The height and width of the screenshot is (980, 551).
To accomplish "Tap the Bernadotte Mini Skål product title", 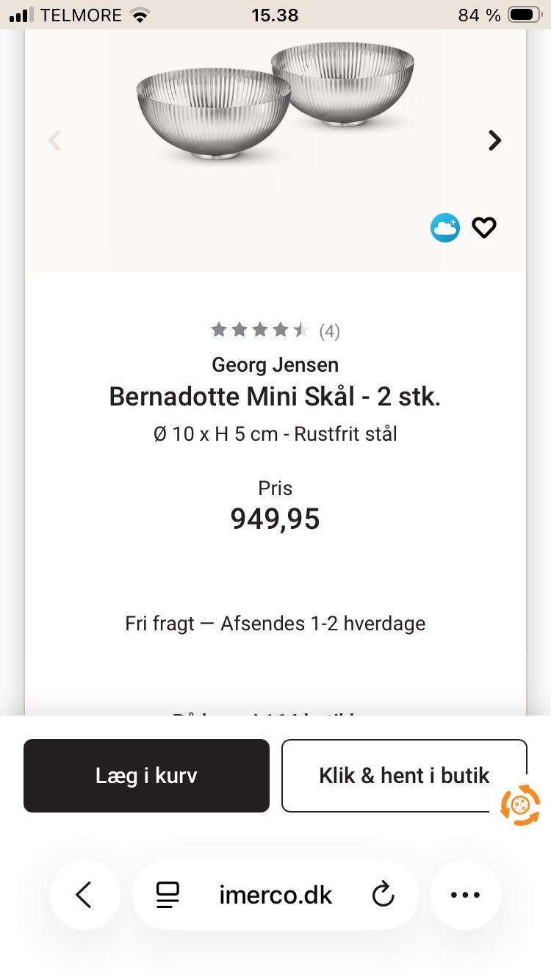I will tap(275, 397).
